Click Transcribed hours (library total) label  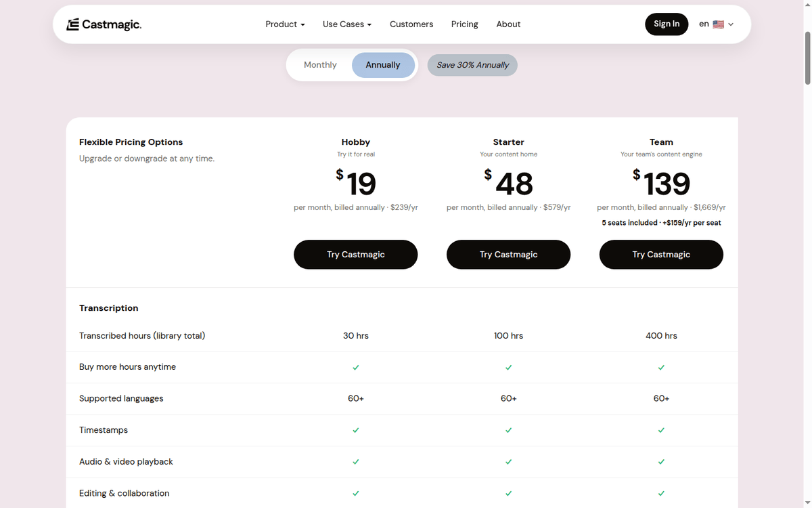click(142, 336)
